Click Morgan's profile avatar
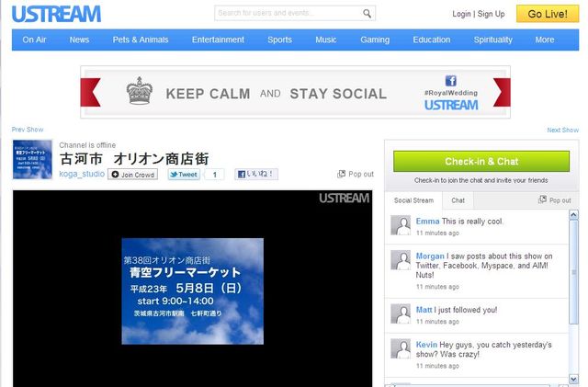Image resolution: width=588 pixels, height=387 pixels. [x=401, y=260]
